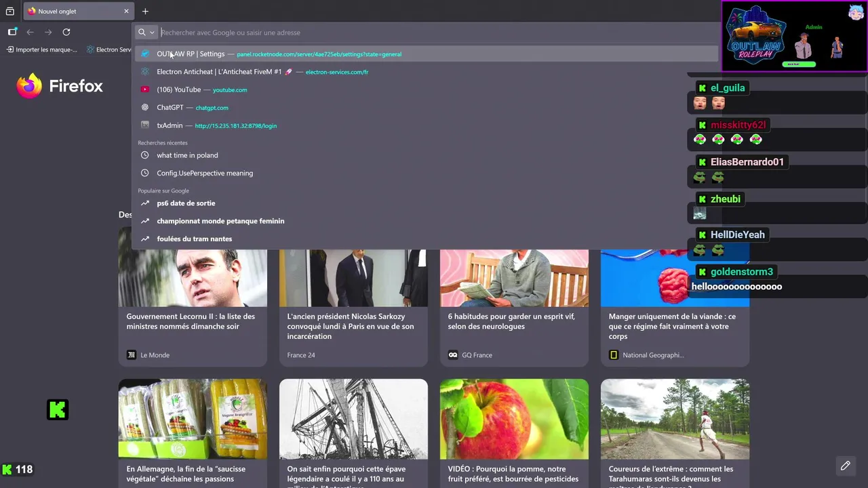Select OUTLAW RP | Settings suggestion
Screen dimensions: 868x488
(426, 54)
